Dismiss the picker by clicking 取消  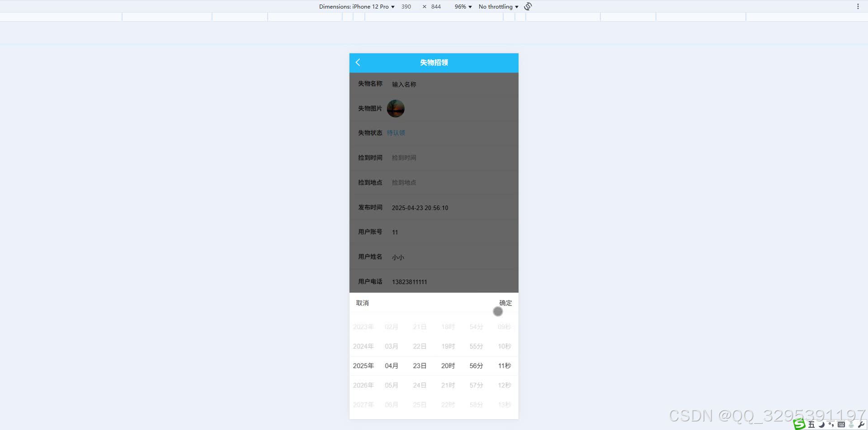tap(362, 303)
